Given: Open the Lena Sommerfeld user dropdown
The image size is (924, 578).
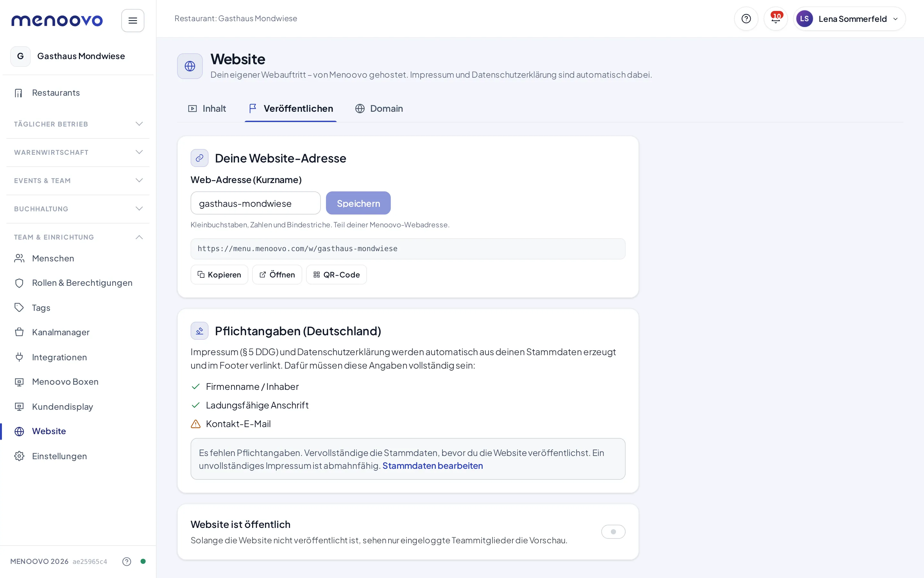Looking at the screenshot, I should pos(849,19).
